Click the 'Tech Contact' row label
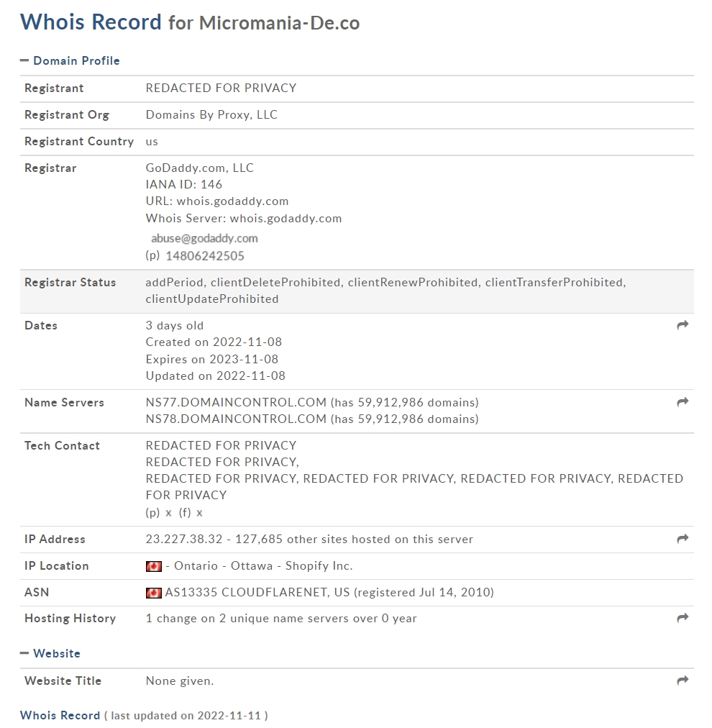The width and height of the screenshot is (712, 728). [x=62, y=446]
